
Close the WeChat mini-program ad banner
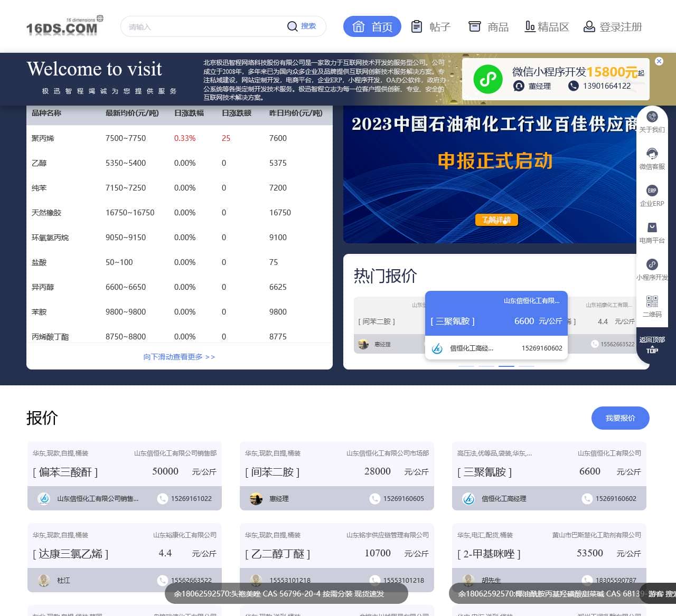point(659,61)
